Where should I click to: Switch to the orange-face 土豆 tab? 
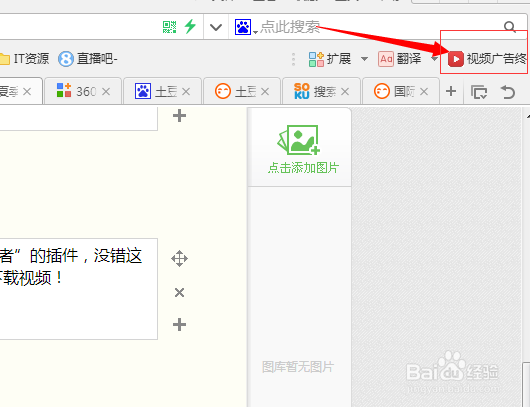click(236, 91)
